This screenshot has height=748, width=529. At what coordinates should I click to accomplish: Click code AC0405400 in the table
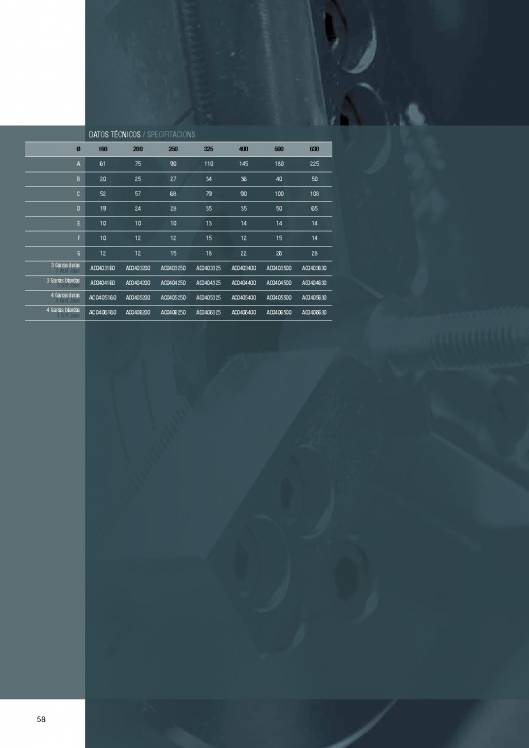click(244, 298)
